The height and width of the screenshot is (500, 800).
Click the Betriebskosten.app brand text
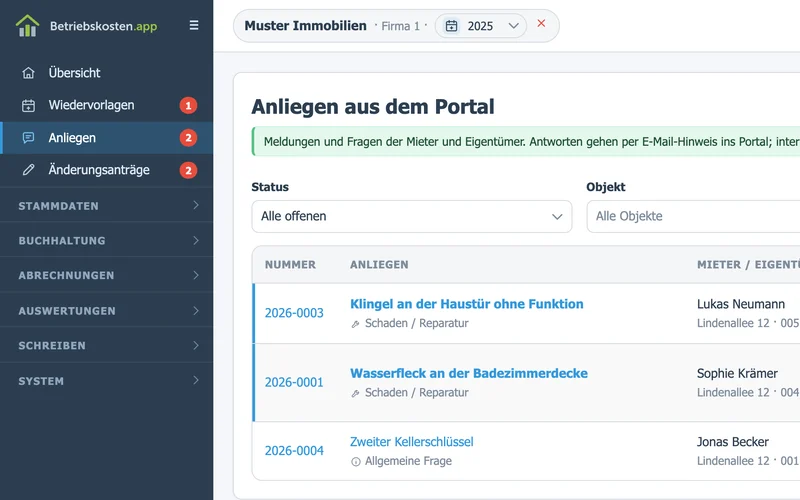tap(104, 26)
